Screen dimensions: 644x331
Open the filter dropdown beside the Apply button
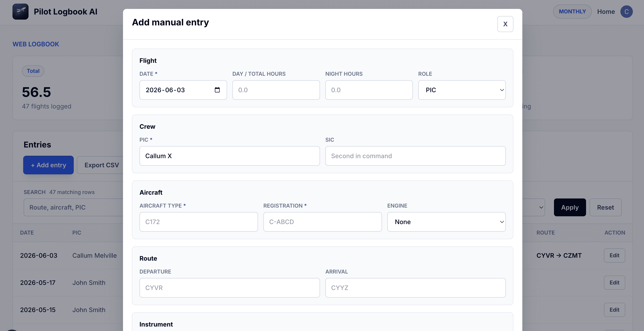coord(534,207)
